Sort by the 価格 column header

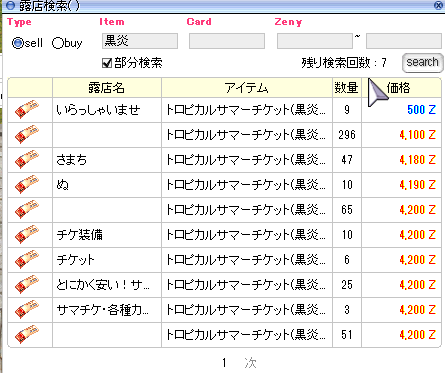click(x=401, y=88)
